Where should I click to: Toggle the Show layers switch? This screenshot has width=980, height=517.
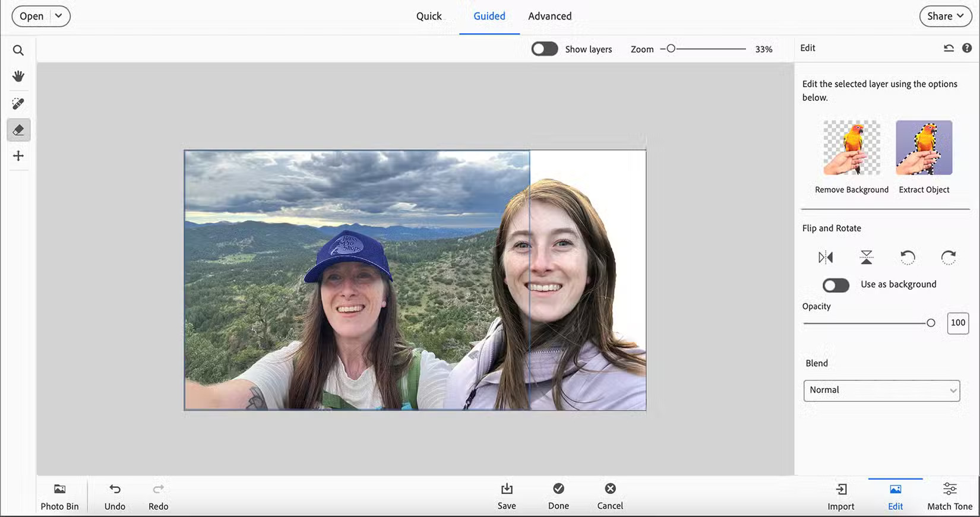544,49
